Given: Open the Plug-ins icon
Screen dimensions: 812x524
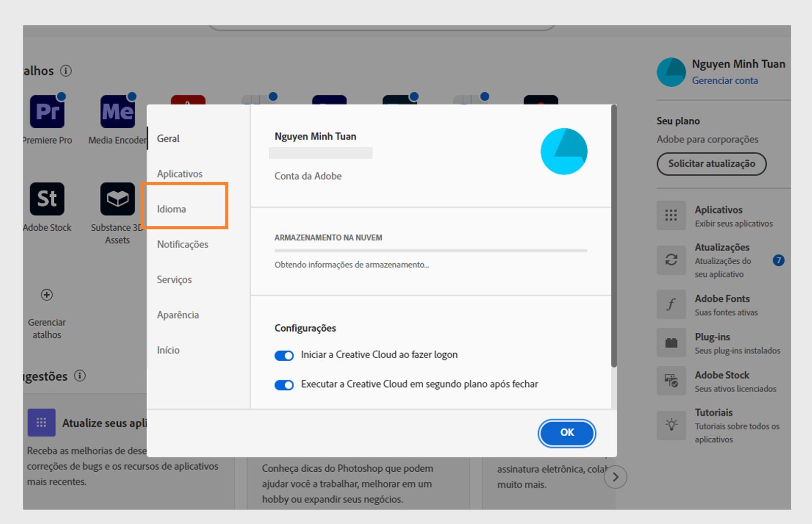Looking at the screenshot, I should 671,342.
